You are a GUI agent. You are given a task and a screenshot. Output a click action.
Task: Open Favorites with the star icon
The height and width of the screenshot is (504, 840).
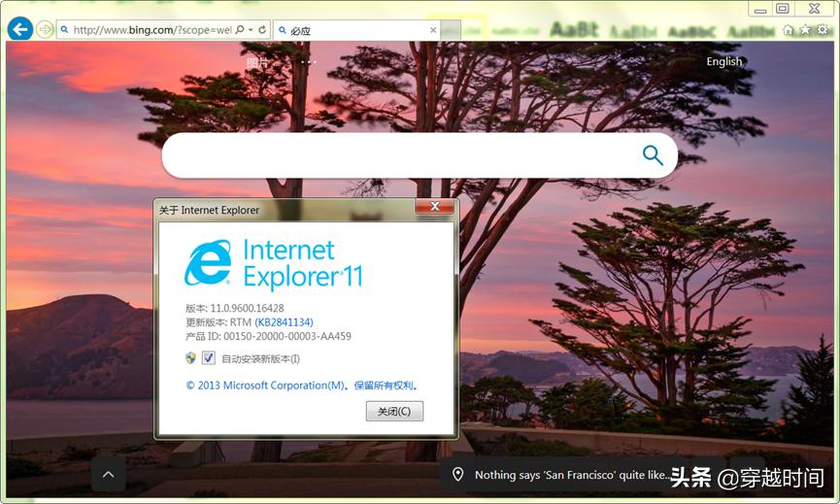point(805,30)
